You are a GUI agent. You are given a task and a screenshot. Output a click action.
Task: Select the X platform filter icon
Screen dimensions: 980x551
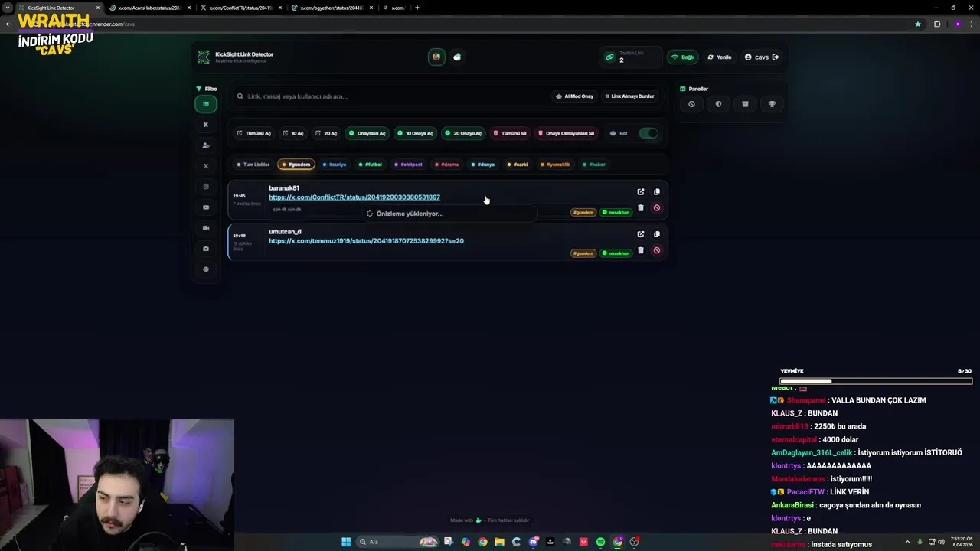point(205,166)
